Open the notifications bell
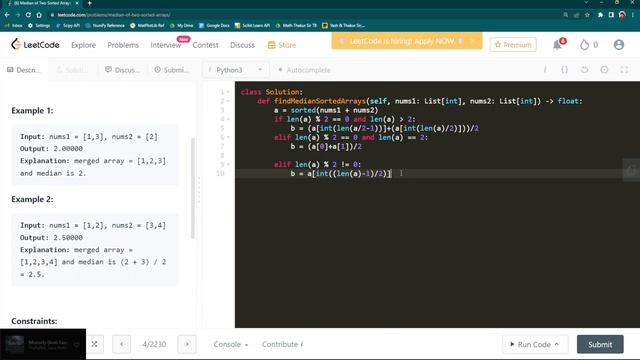 (x=558, y=44)
